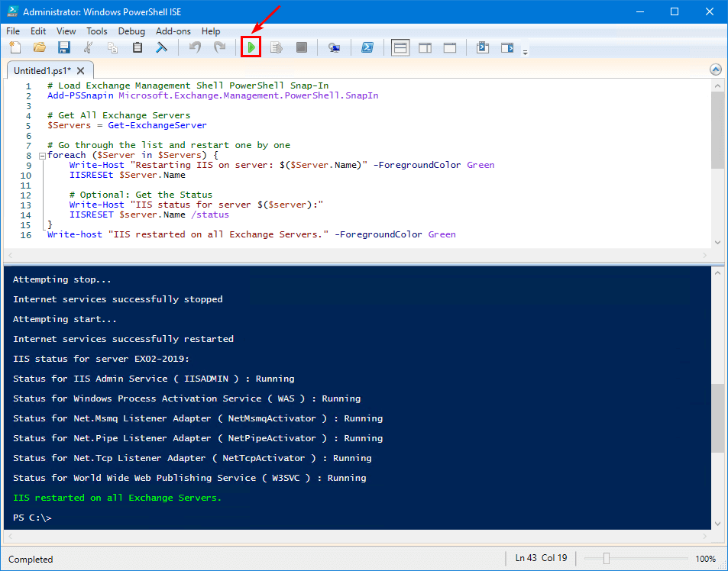The width and height of the screenshot is (728, 571).
Task: Click '# Optional: Get the Status' comment
Action: [x=141, y=195]
